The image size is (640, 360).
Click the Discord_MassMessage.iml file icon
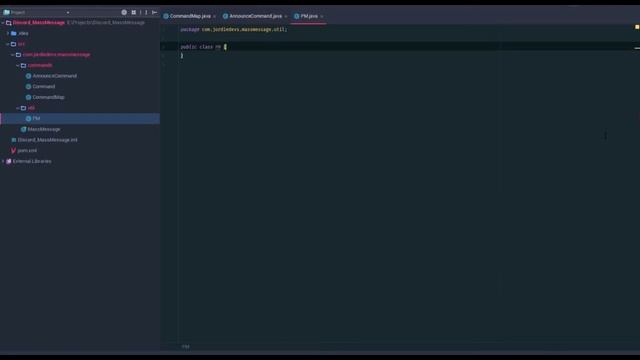tap(13, 140)
